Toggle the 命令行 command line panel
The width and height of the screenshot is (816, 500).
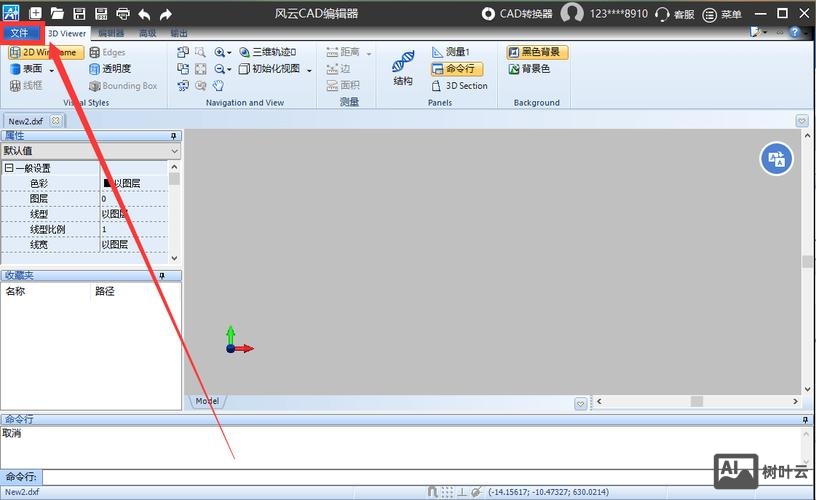pos(457,69)
